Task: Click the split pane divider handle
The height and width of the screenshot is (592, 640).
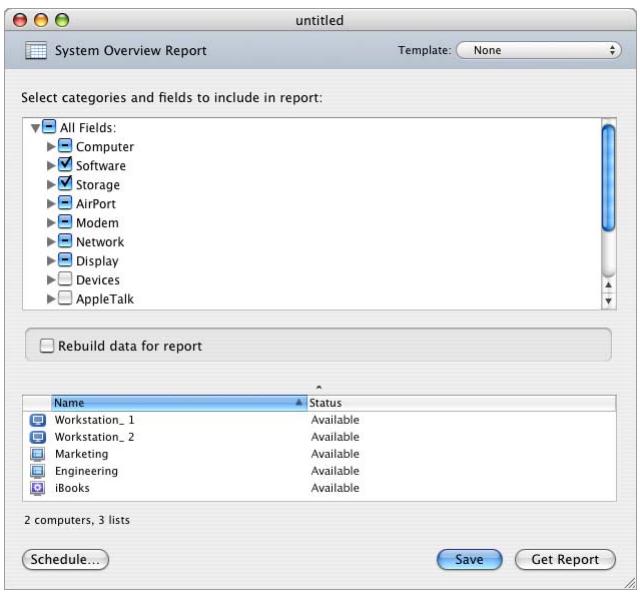Action: coord(319,387)
